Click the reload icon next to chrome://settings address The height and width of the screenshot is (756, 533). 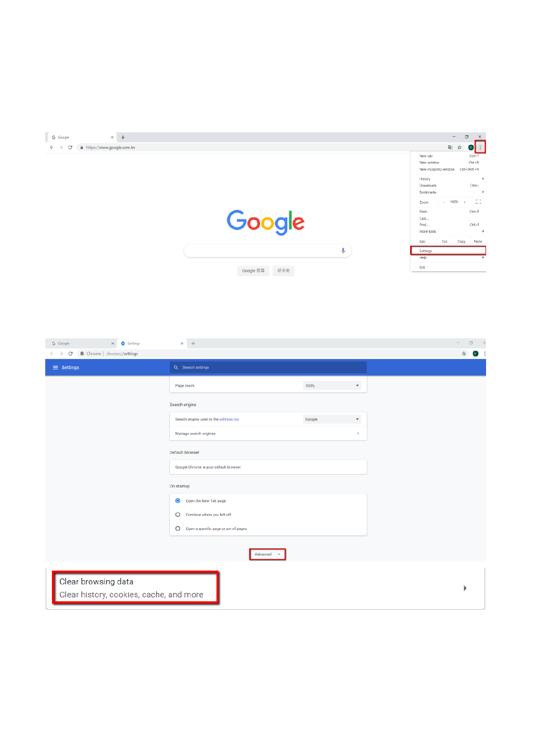coord(70,353)
